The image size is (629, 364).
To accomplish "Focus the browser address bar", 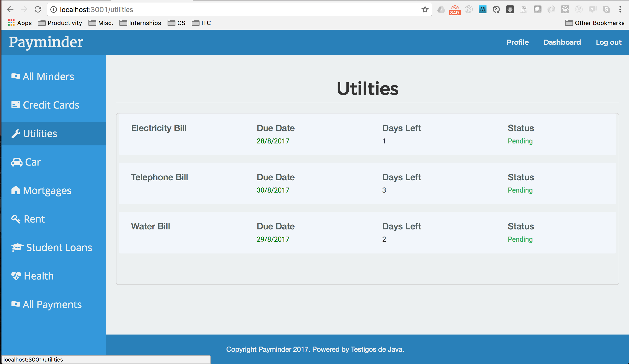I will click(x=225, y=10).
